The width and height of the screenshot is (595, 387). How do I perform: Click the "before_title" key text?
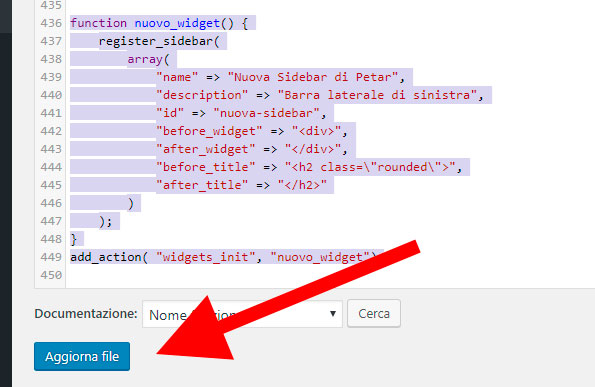pos(206,167)
